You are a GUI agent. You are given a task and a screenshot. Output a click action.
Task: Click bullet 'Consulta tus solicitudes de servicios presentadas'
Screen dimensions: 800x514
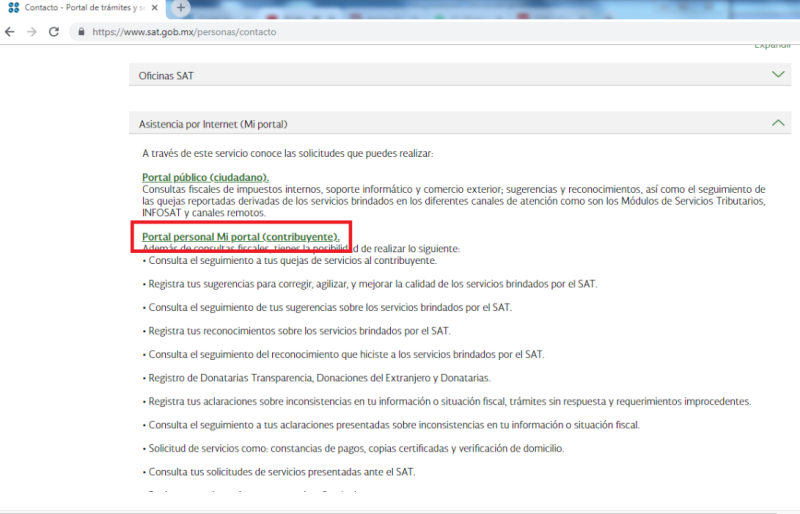click(279, 472)
